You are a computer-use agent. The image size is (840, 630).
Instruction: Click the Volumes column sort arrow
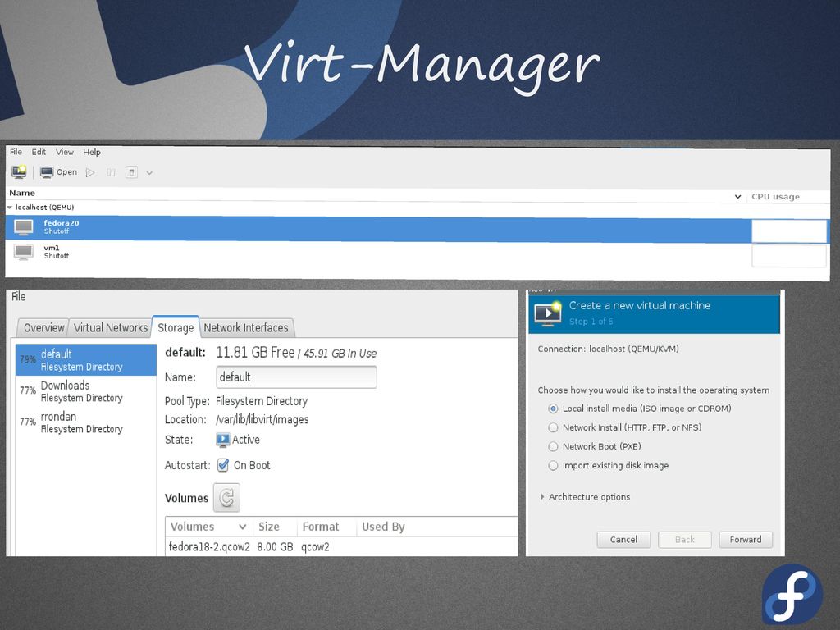(x=243, y=527)
